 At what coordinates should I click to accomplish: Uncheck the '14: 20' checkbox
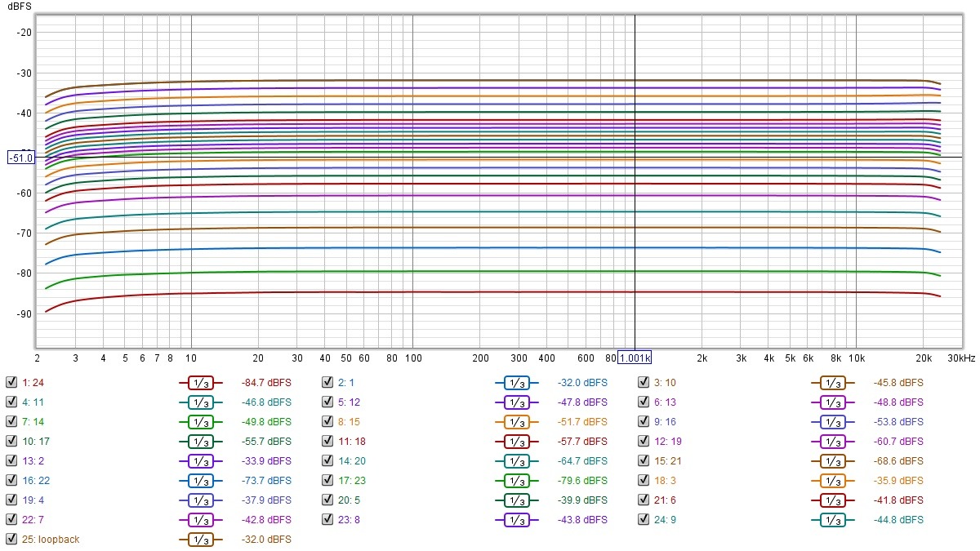(327, 460)
